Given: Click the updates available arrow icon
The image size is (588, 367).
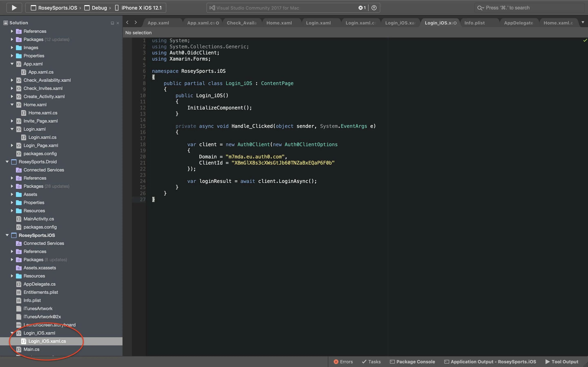Looking at the screenshot, I should click(374, 8).
